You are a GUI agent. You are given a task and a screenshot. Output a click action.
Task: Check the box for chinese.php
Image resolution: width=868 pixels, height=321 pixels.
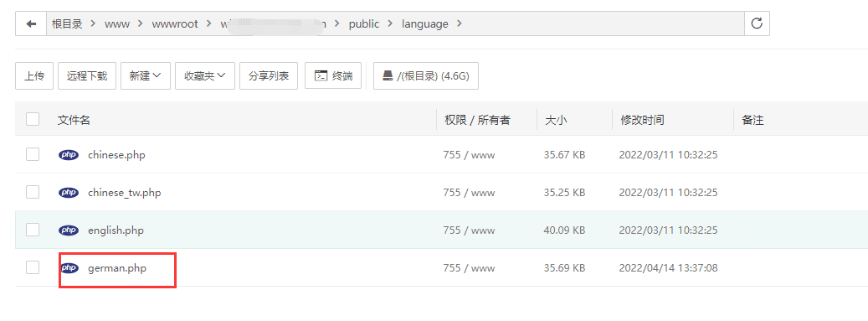(x=33, y=155)
